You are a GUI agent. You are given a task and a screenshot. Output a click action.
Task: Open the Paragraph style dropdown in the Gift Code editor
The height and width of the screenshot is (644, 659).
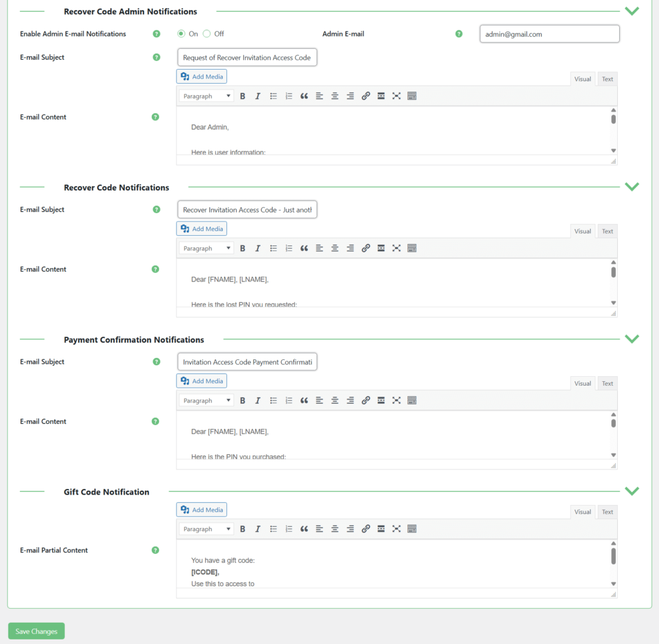[205, 528]
